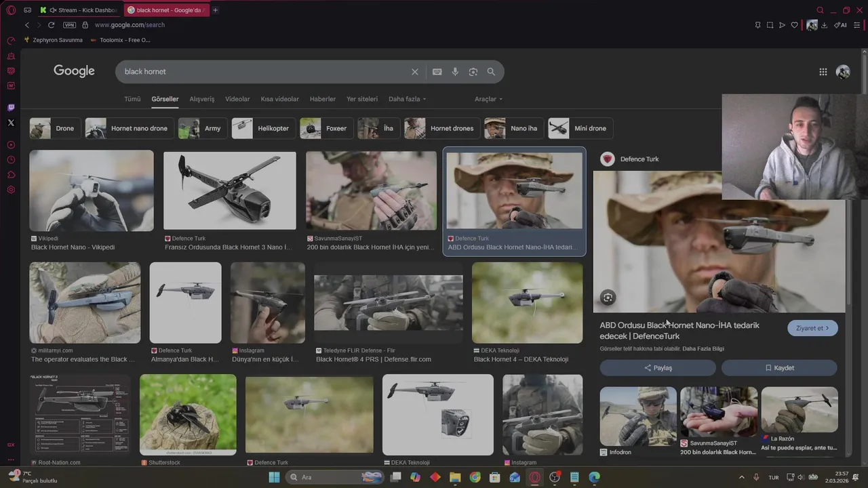Filter images by Hornet nano drone chip

(130, 128)
